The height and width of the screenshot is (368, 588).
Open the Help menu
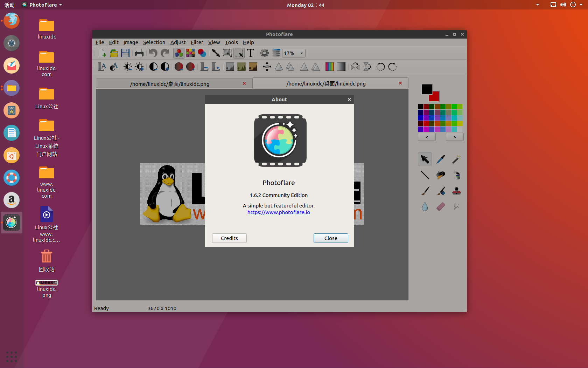(x=248, y=42)
